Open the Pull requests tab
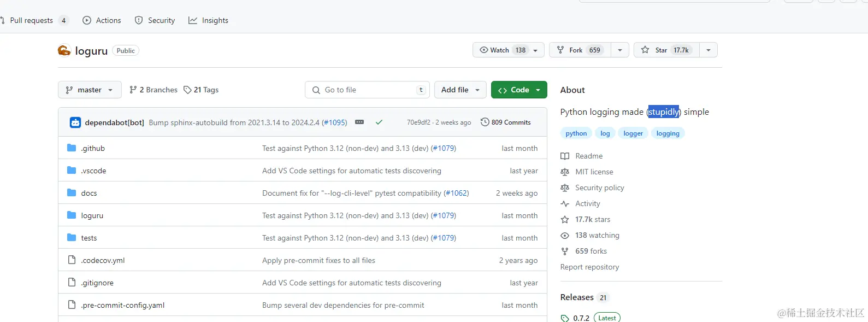This screenshot has width=868, height=322. (x=34, y=20)
